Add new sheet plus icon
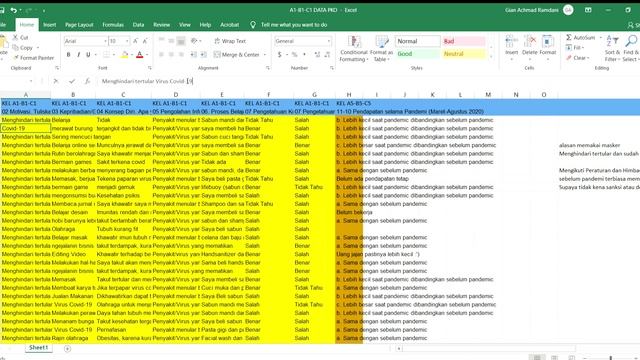The image size is (640, 360). [x=67, y=349]
